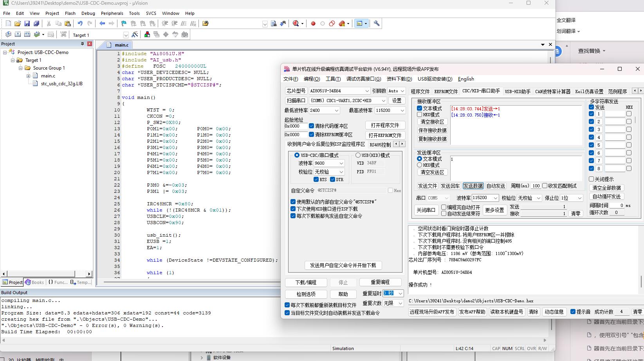Image resolution: width=644 pixels, height=361 pixels.
Task: Translate the current file icon
Action: (8, 34)
